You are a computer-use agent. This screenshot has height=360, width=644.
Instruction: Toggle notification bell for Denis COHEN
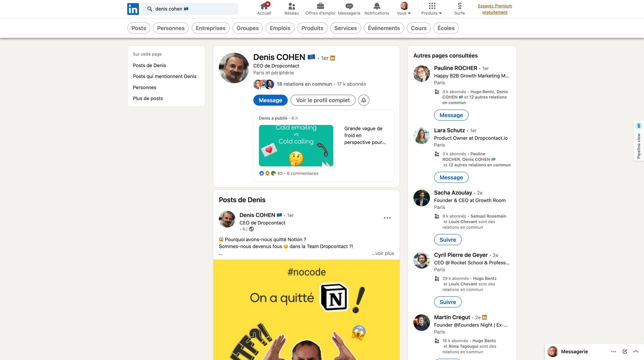364,100
